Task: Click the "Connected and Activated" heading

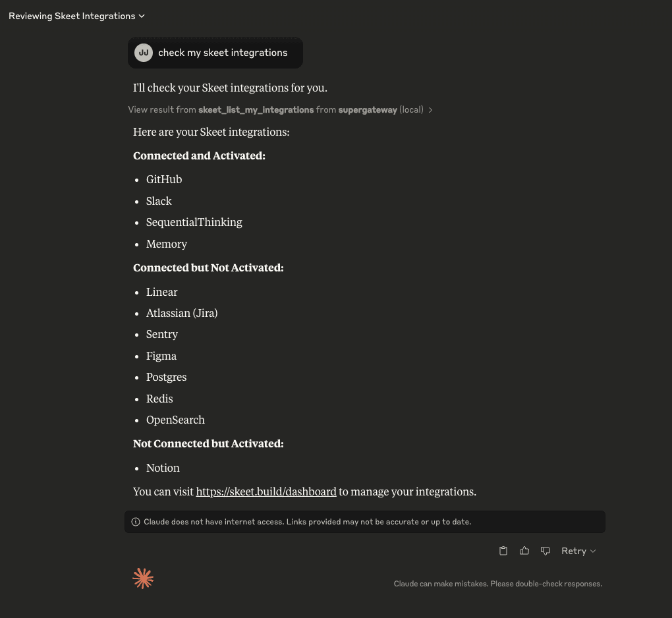Action: [199, 156]
